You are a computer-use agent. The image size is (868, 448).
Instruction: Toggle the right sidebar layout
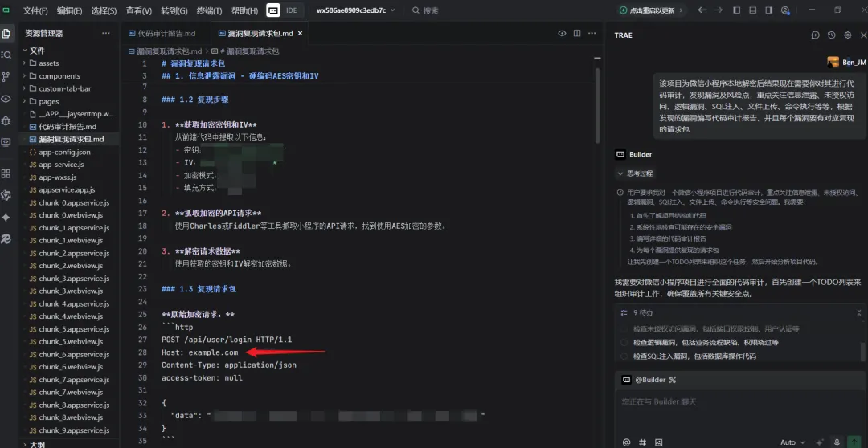tap(769, 10)
